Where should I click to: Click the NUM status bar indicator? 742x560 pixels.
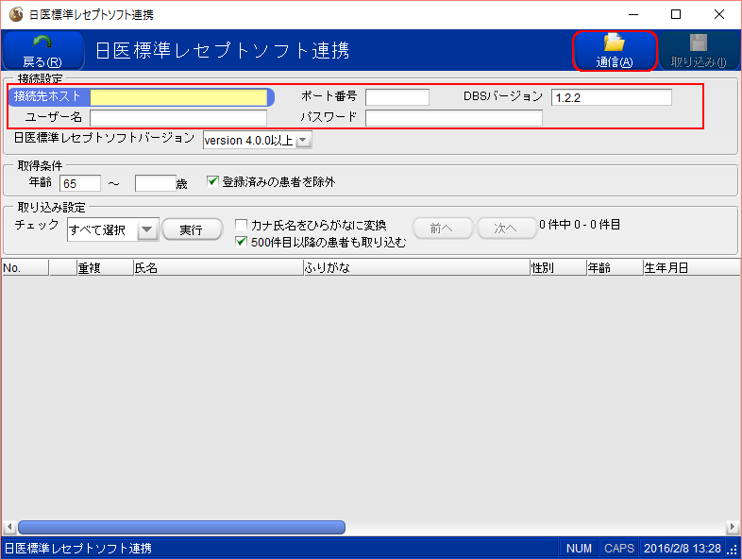tap(579, 548)
